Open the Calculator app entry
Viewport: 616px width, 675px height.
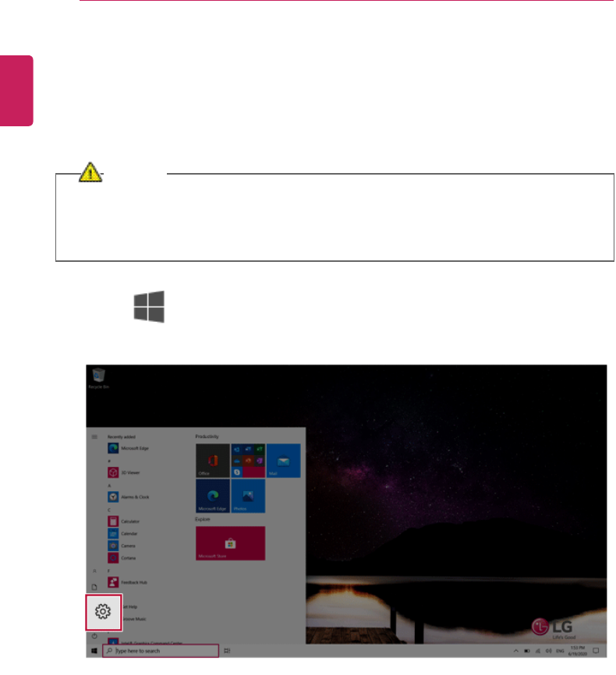pyautogui.click(x=124, y=521)
